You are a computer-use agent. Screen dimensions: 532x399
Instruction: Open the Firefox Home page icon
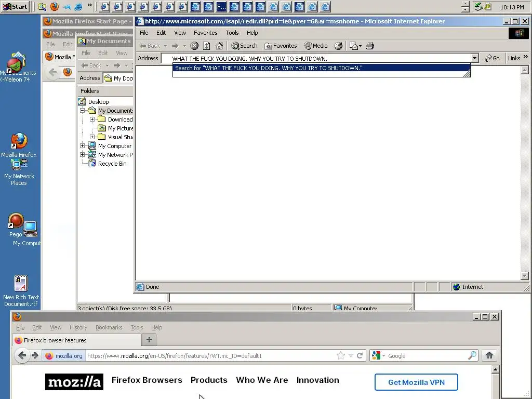tap(489, 355)
